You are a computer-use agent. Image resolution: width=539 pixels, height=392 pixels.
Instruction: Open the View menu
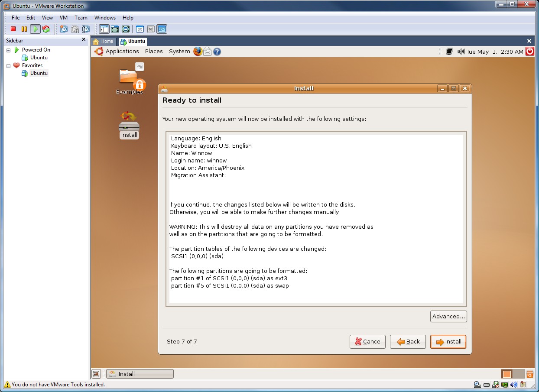47,18
